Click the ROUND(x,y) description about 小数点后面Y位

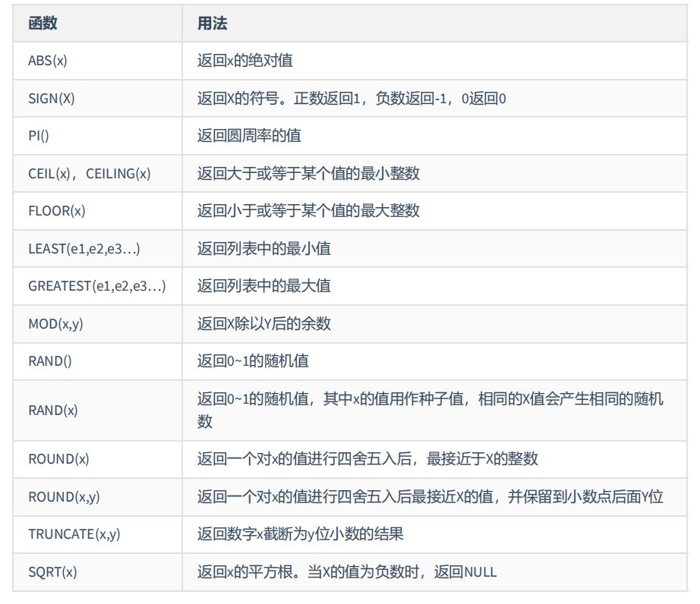[x=430, y=497]
